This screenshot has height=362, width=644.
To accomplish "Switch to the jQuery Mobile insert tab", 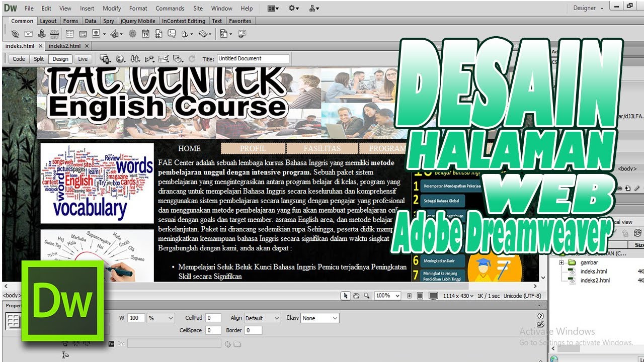I will [137, 21].
